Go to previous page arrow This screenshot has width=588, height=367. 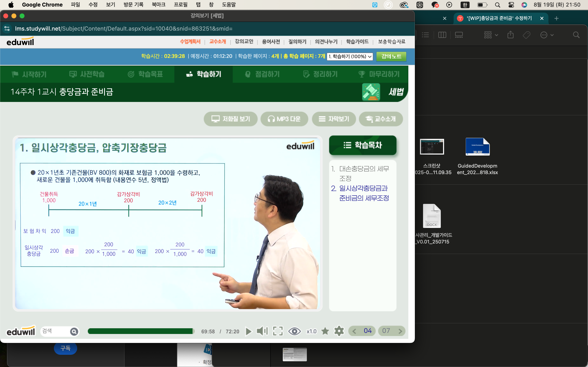tap(354, 331)
